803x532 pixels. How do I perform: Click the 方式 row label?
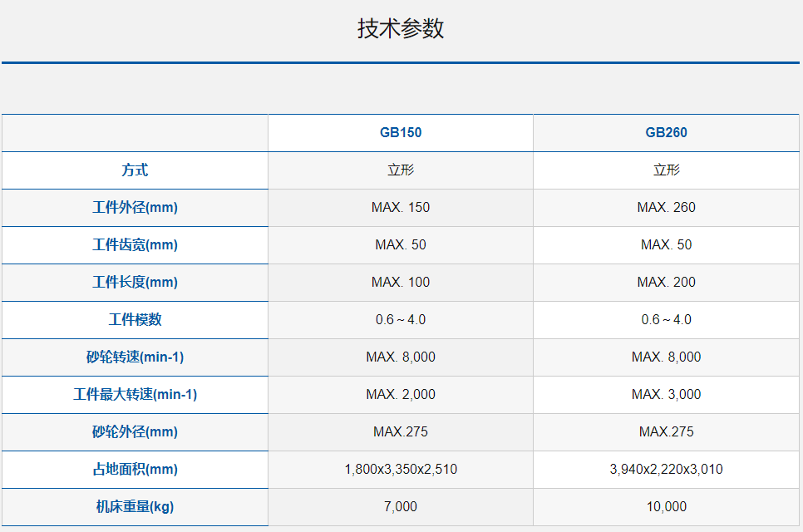(135, 170)
